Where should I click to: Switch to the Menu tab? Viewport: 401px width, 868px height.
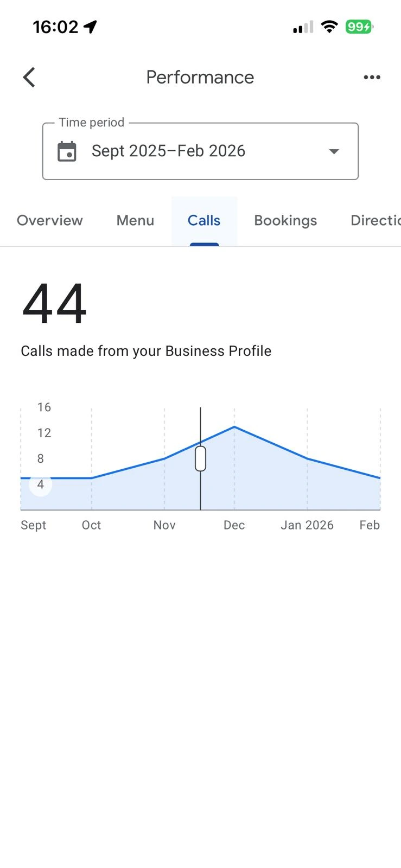[135, 220]
